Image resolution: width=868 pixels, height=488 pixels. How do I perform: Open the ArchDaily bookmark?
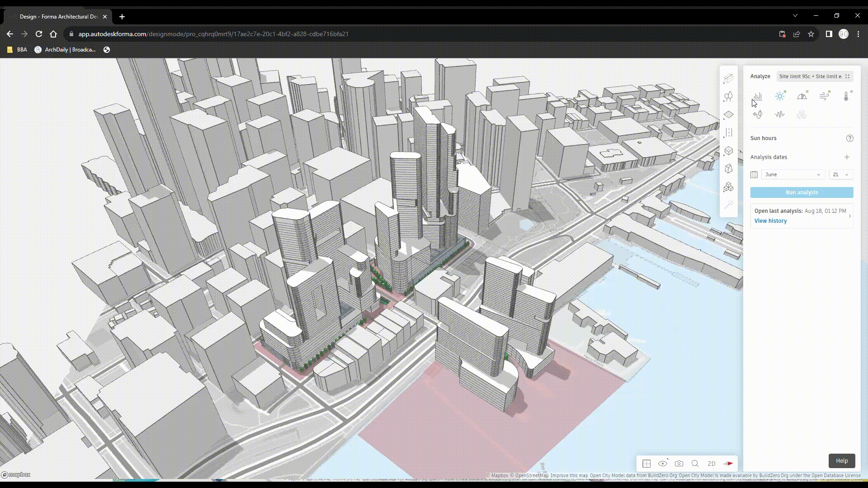coord(66,50)
